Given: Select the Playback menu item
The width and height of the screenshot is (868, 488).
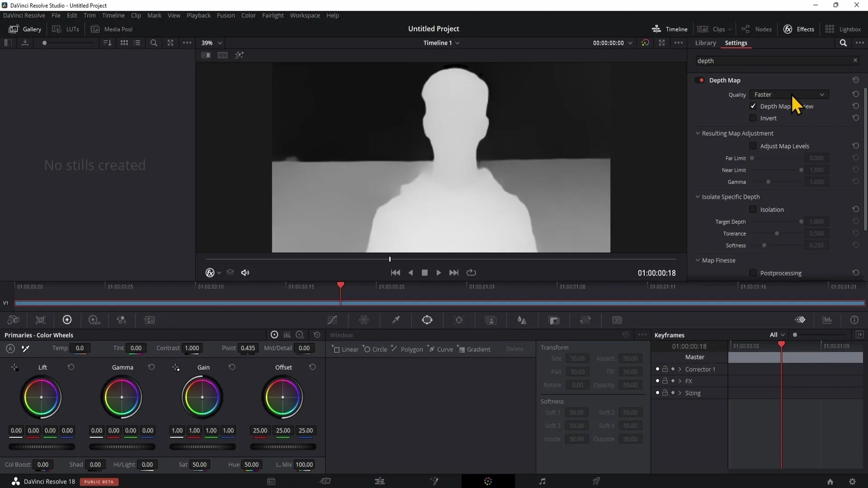Looking at the screenshot, I should click(198, 15).
